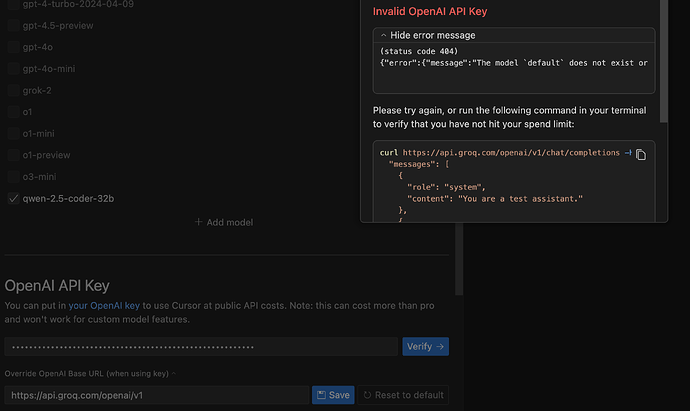Enable the gpt-4o model checkbox
The width and height of the screenshot is (690, 411).
pos(13,47)
